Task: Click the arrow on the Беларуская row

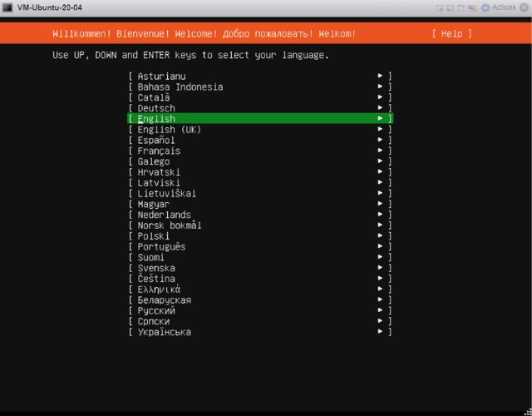Action: pos(381,300)
